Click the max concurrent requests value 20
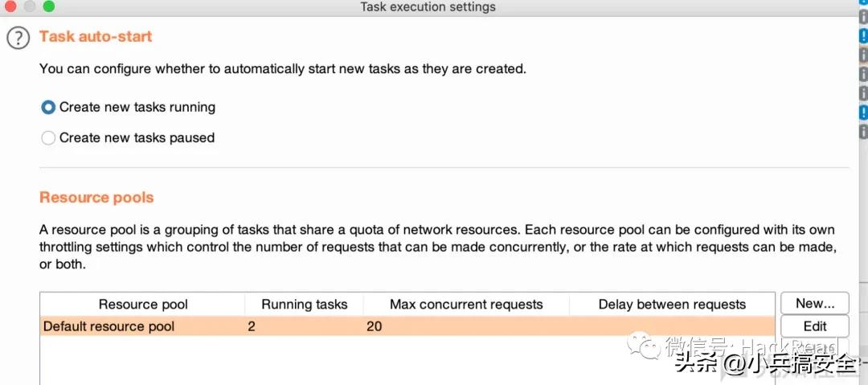 (x=375, y=326)
